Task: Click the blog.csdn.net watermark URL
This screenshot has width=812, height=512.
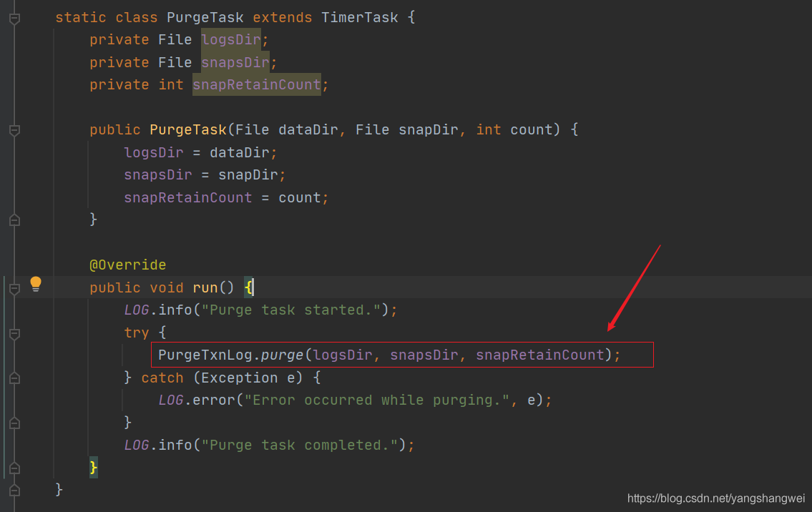Action: coord(715,498)
